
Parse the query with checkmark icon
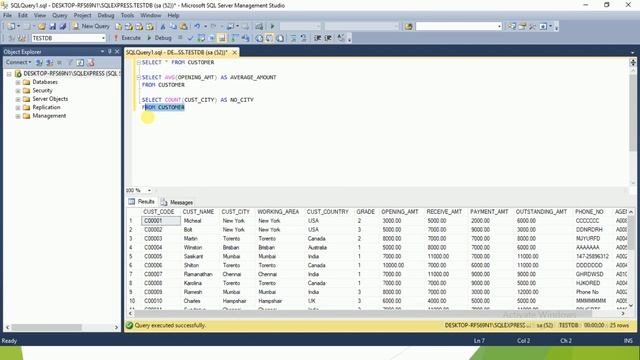[x=190, y=38]
